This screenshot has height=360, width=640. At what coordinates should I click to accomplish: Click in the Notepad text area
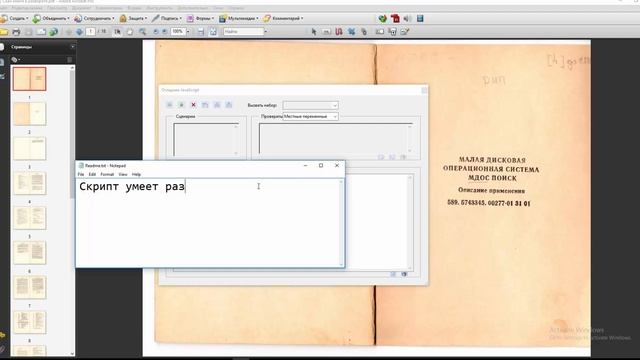pos(208,223)
